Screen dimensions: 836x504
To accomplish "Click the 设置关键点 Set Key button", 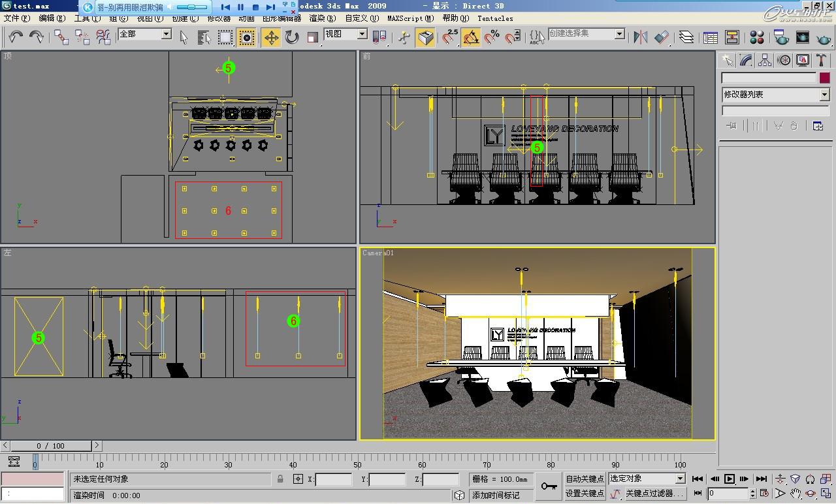I will [585, 493].
